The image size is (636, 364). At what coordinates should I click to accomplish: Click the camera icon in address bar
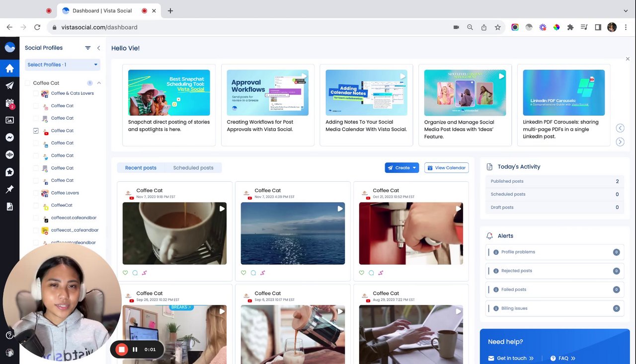click(x=456, y=27)
